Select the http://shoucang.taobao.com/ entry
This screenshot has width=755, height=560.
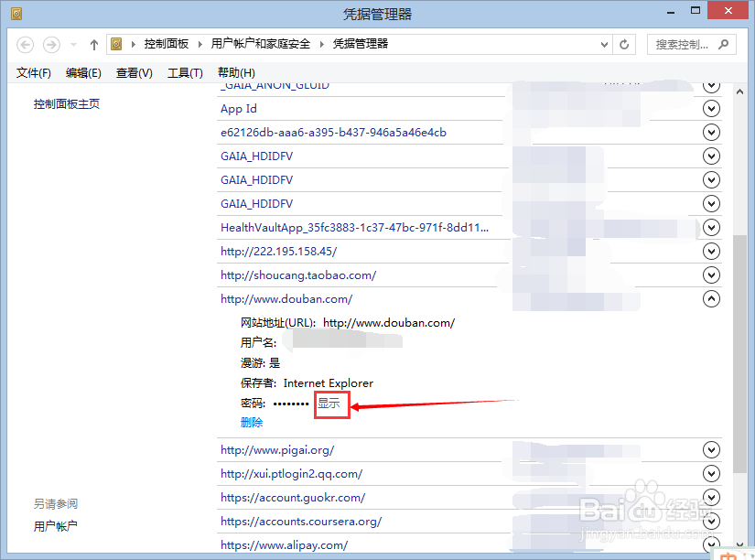pos(298,275)
